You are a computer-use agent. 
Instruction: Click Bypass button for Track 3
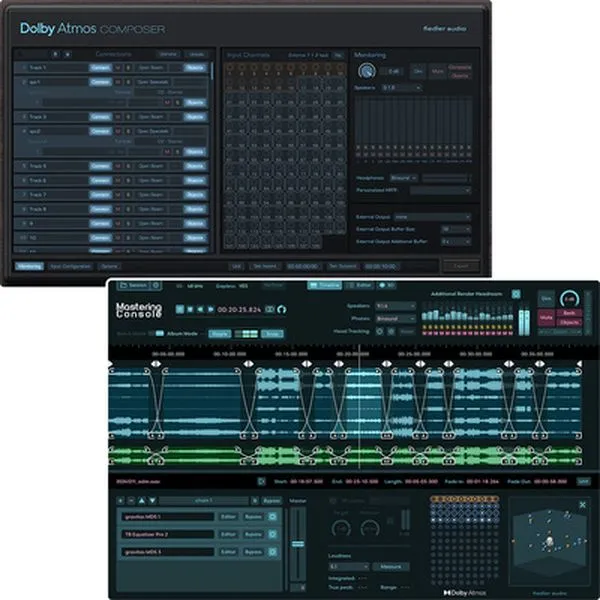point(195,117)
